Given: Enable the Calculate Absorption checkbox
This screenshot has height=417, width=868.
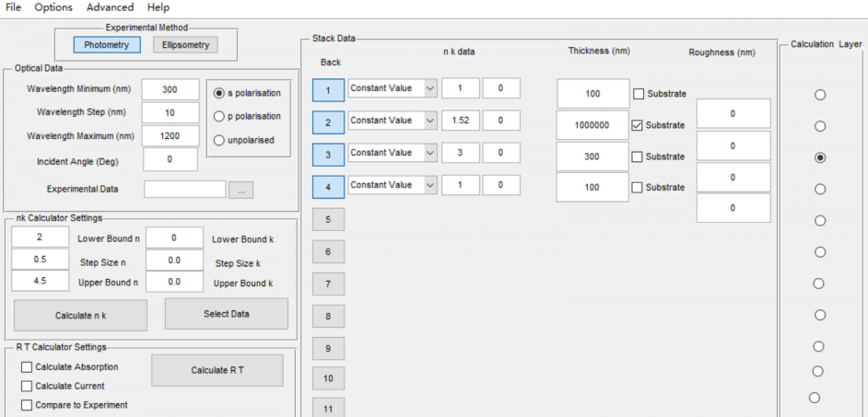Looking at the screenshot, I should point(27,367).
